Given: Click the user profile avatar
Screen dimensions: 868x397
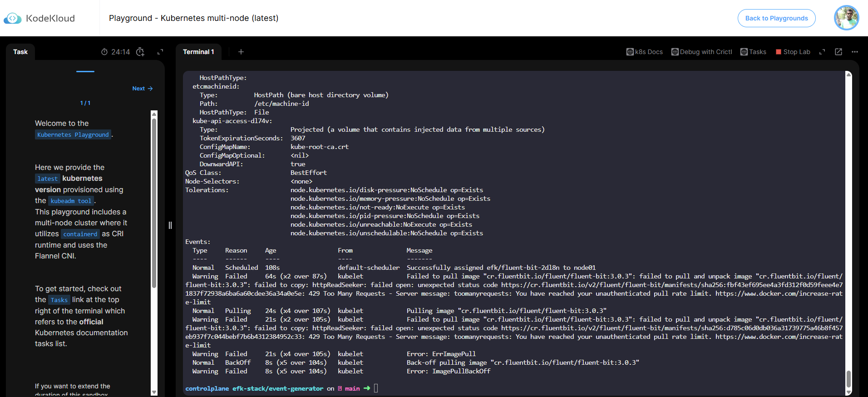Looking at the screenshot, I should tap(846, 18).
